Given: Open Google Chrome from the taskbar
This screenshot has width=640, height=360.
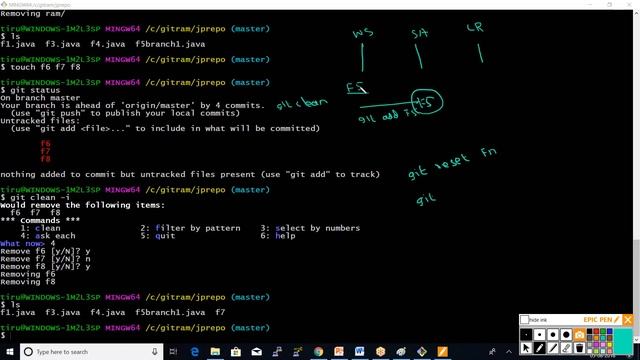Looking at the screenshot, I should 318,351.
